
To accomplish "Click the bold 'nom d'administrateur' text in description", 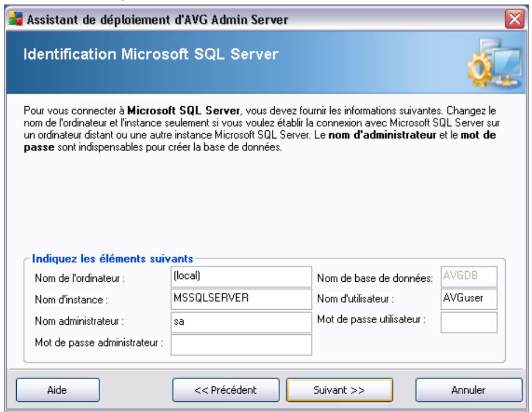I will (x=383, y=135).
